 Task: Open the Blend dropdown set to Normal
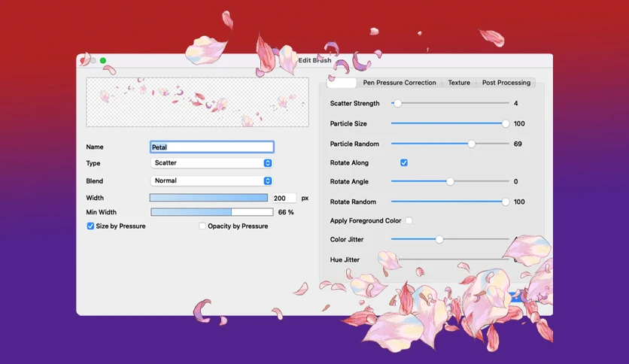pyautogui.click(x=212, y=180)
